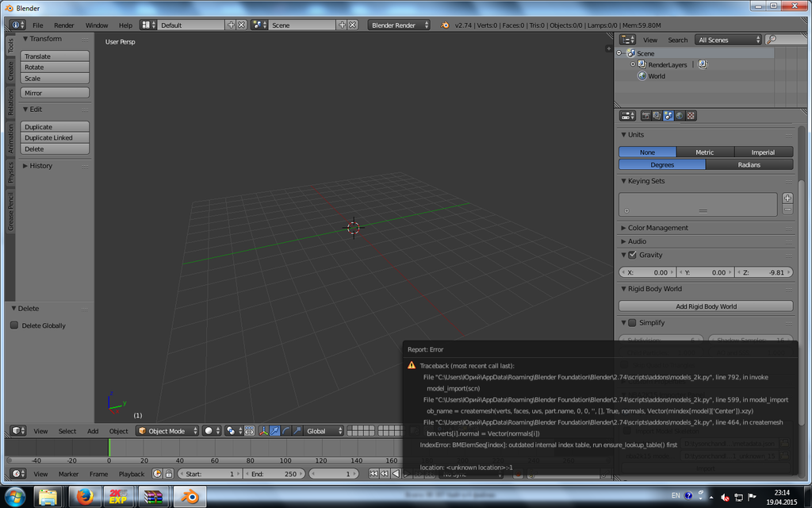This screenshot has width=812, height=508.
Task: Collapse the Scene tree node
Action: (x=619, y=53)
